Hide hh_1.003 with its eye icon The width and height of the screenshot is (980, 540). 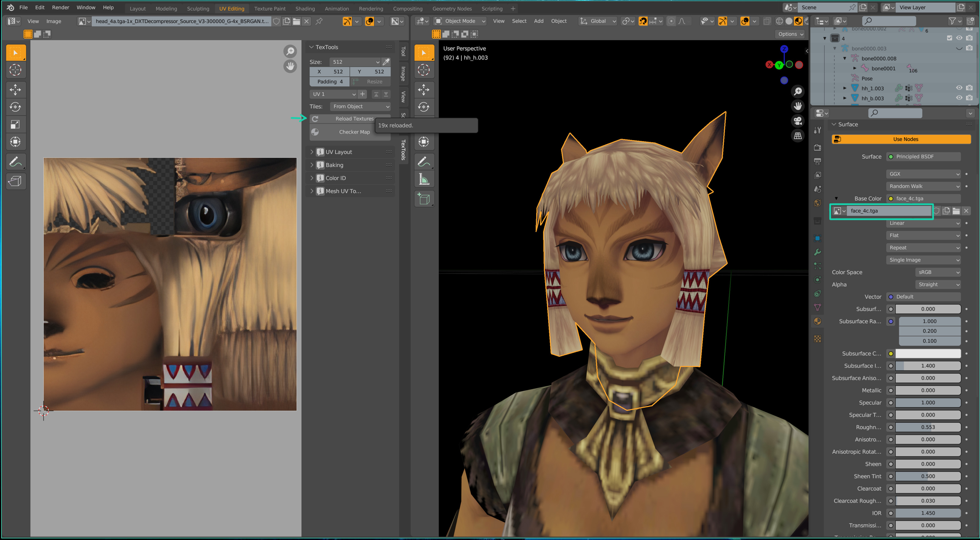coord(959,88)
